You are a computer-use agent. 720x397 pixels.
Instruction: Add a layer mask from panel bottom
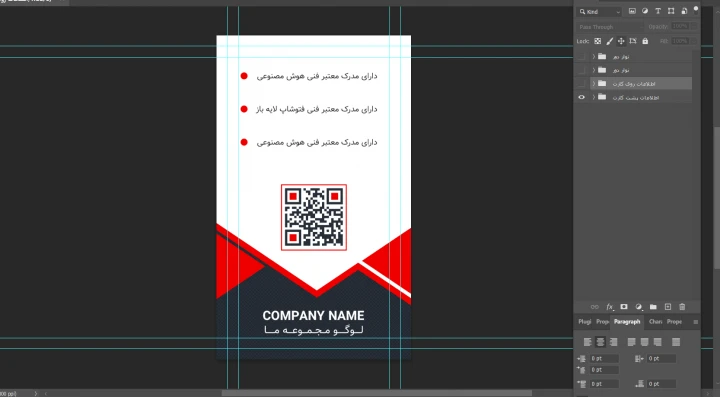[624, 307]
